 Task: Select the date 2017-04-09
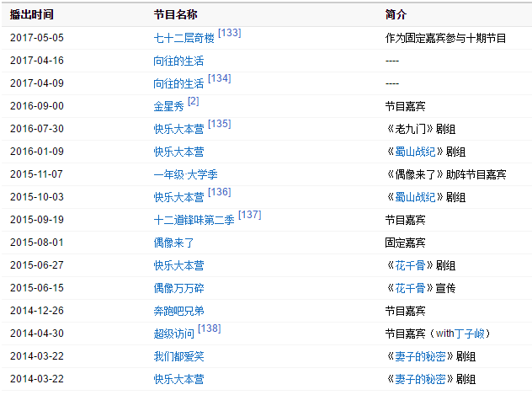point(37,83)
